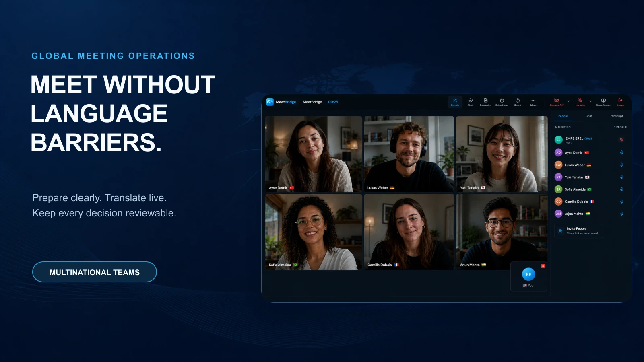Click the EE avatar for Emre Erel
This screenshot has width=644, height=362.
[x=558, y=140]
